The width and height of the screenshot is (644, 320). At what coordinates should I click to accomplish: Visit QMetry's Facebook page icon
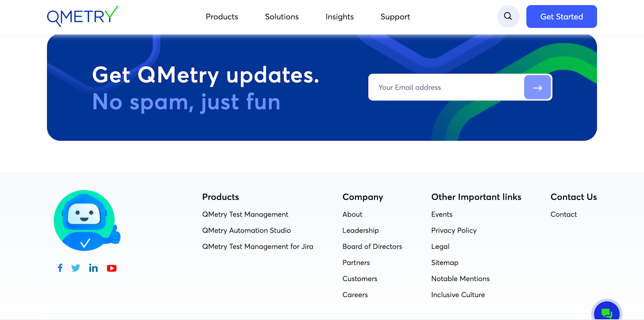(60, 268)
